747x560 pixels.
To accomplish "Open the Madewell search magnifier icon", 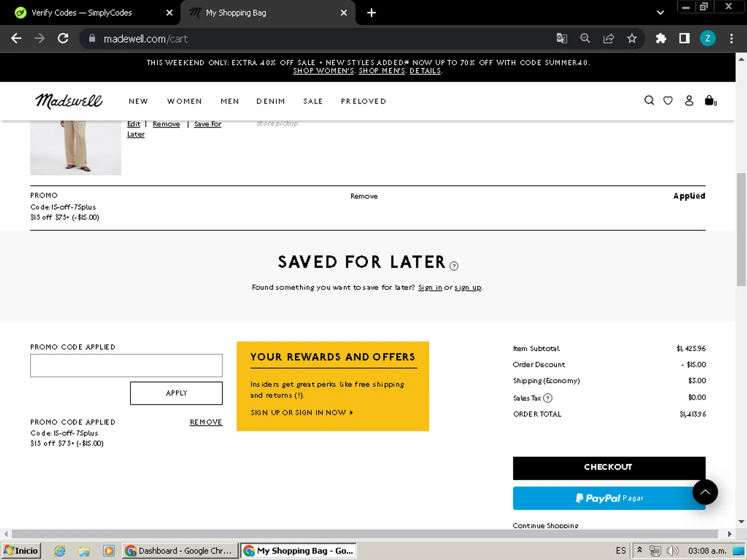I will [x=649, y=101].
